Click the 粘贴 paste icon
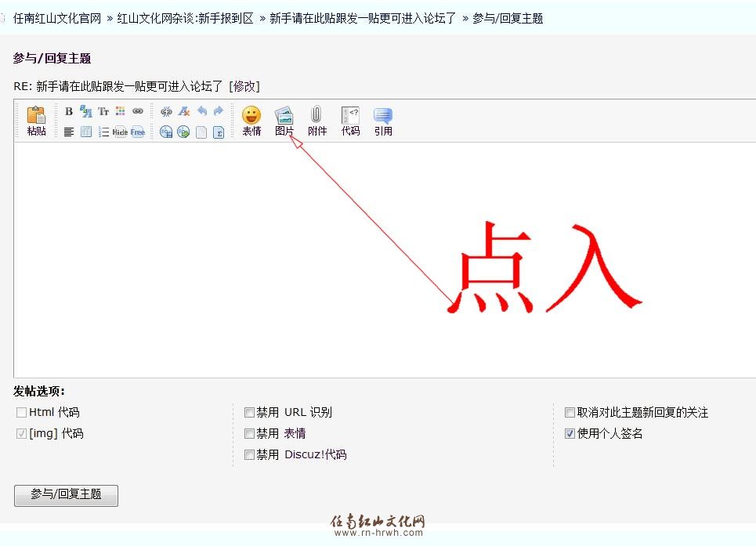The height and width of the screenshot is (546, 756). (36, 121)
